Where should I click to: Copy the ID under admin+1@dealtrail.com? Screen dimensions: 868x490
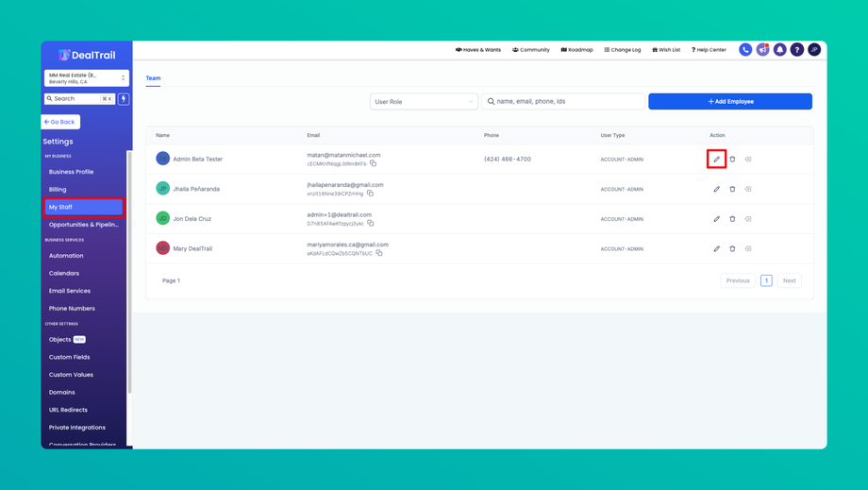coord(371,224)
